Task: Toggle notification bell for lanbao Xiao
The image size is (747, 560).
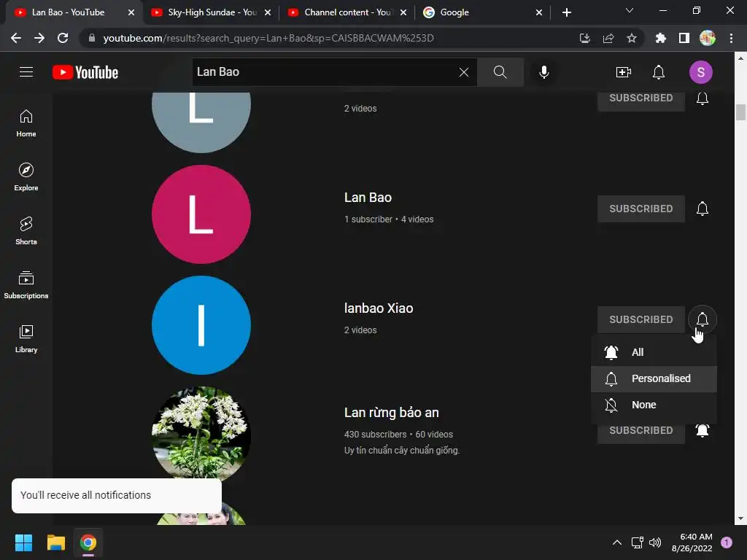Action: (x=702, y=319)
